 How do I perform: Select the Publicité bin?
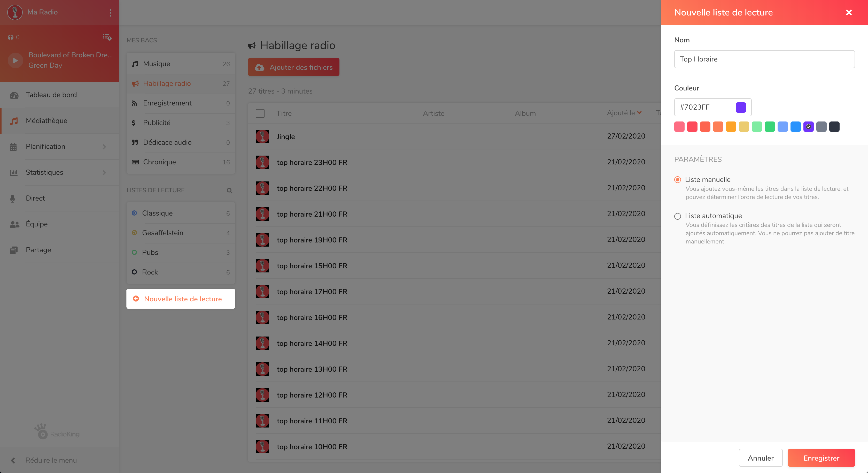click(181, 123)
